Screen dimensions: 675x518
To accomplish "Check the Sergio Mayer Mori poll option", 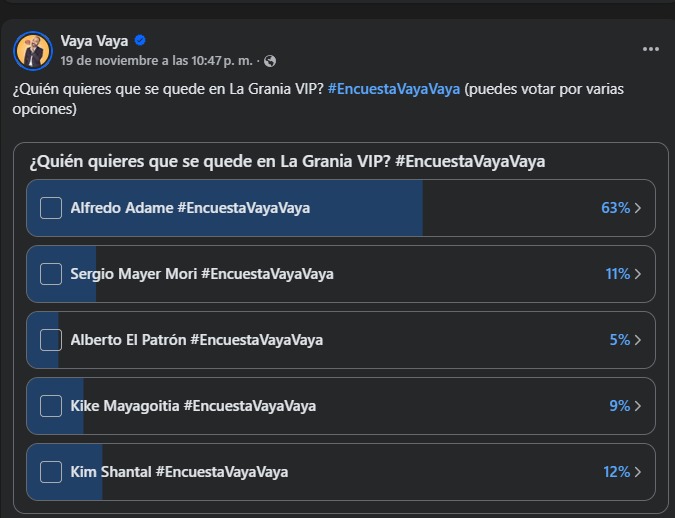I will [51, 274].
